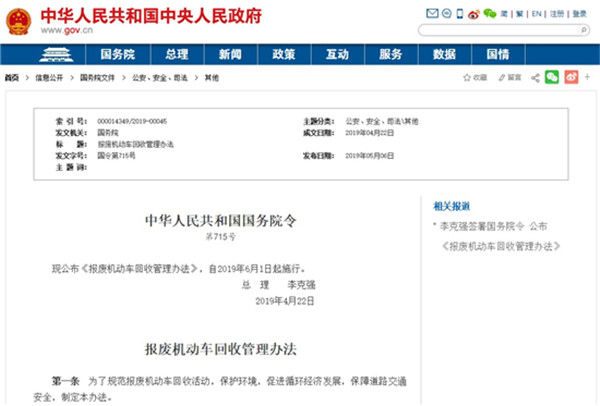Switch language to EN
This screenshot has height=406, width=600.
tap(537, 14)
